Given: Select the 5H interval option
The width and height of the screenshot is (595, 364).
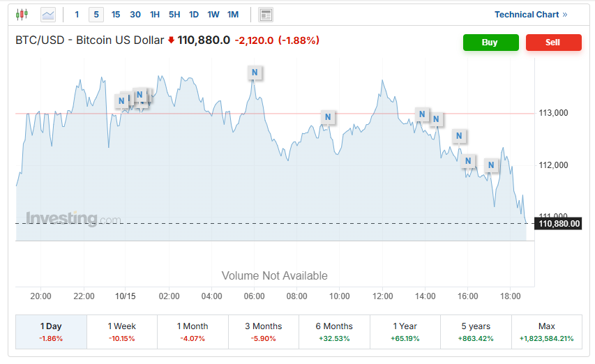Looking at the screenshot, I should pyautogui.click(x=174, y=15).
